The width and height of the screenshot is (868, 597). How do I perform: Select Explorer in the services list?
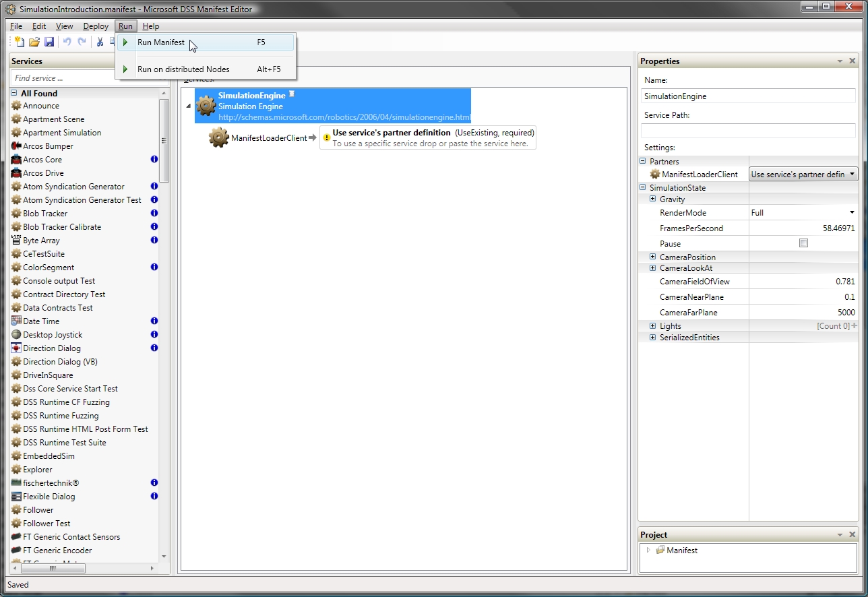[x=38, y=470]
